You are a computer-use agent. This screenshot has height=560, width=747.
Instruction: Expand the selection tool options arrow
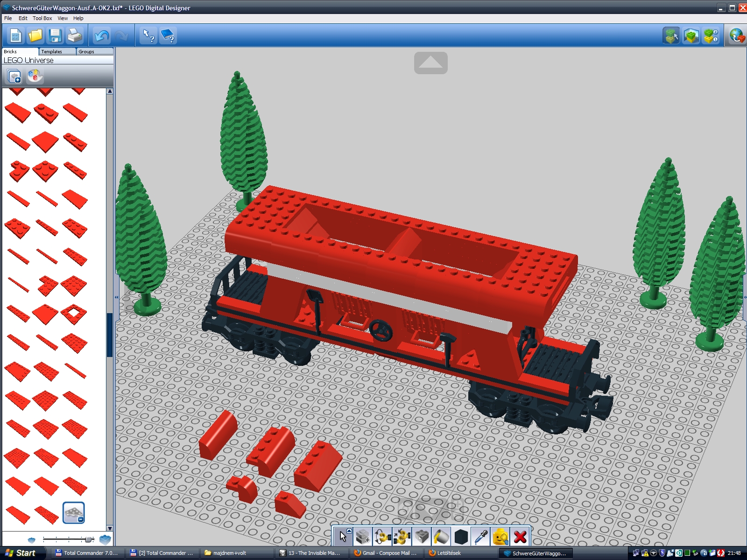[349, 531]
